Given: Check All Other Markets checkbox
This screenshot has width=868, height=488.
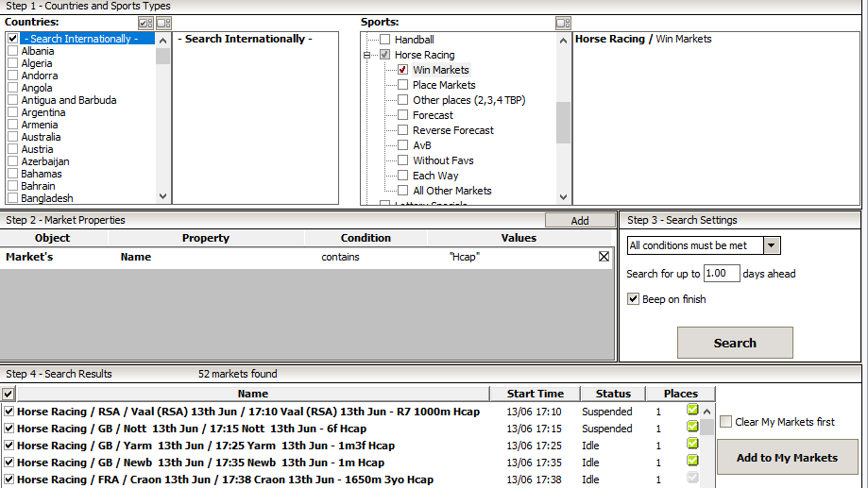Looking at the screenshot, I should click(x=403, y=191).
